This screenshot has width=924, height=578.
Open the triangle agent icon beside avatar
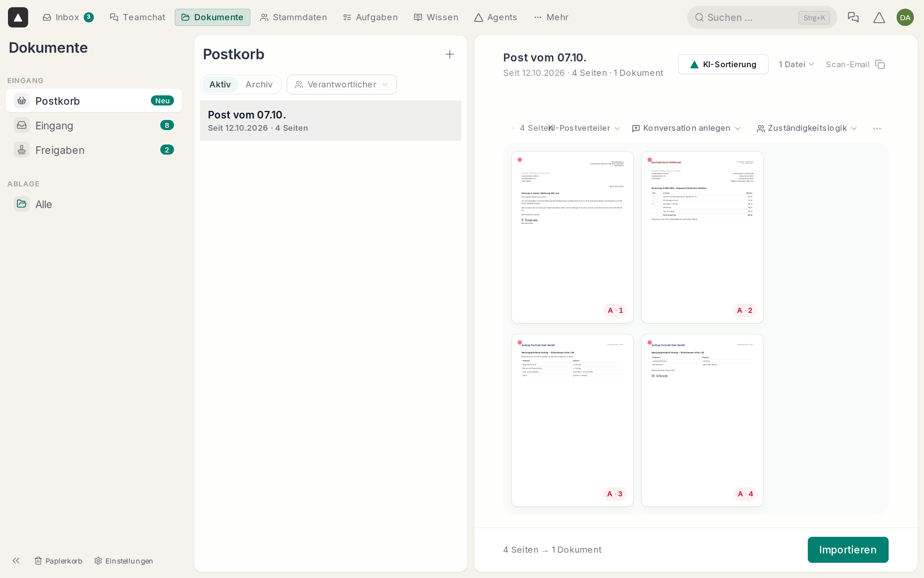click(879, 17)
